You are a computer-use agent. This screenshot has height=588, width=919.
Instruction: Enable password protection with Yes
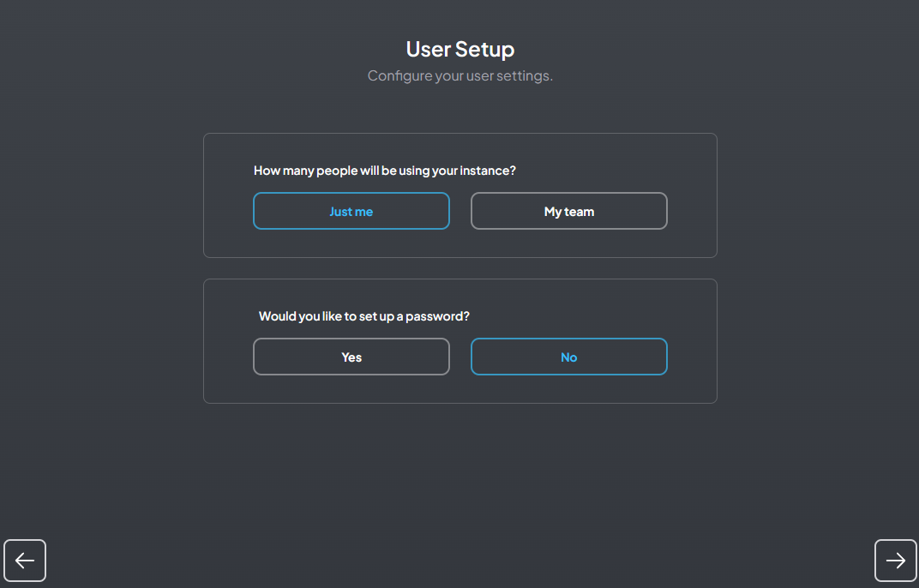(x=351, y=357)
